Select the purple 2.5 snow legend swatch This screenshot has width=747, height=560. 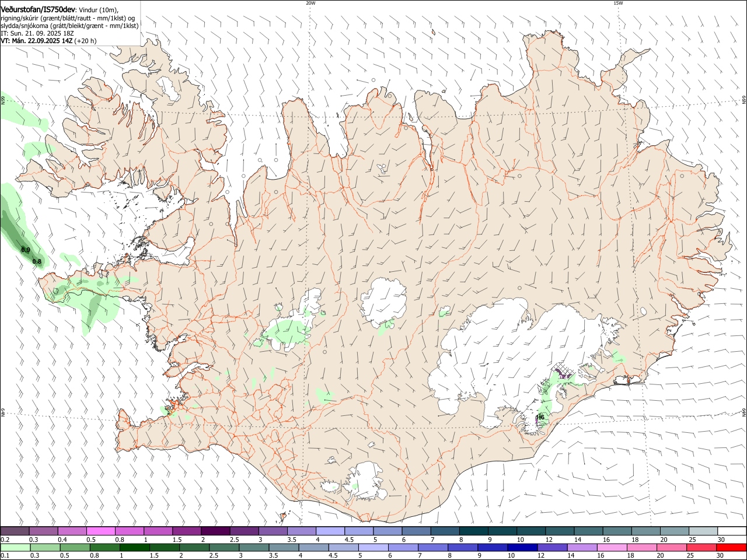coord(244,531)
